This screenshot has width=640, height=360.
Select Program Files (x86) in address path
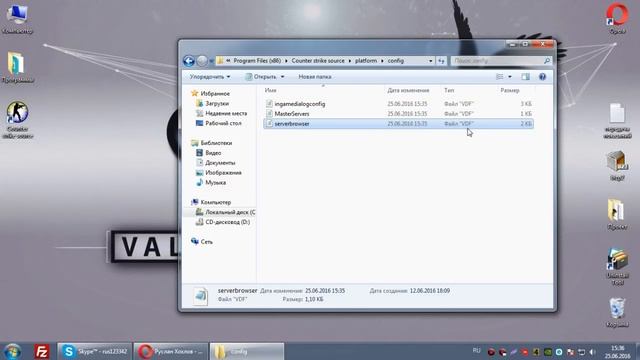pos(257,61)
